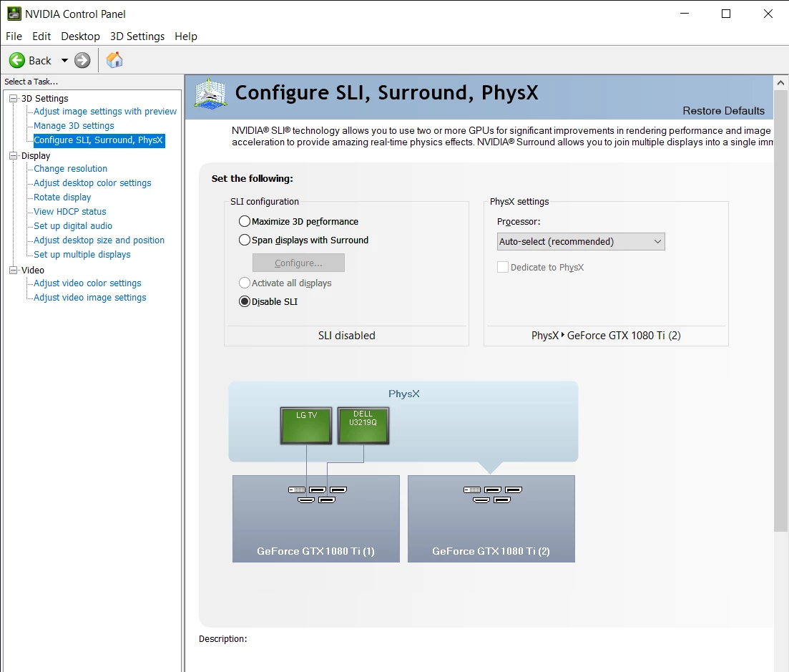Select Span displays with Surround option
Image resolution: width=789 pixels, height=672 pixels.
(245, 240)
